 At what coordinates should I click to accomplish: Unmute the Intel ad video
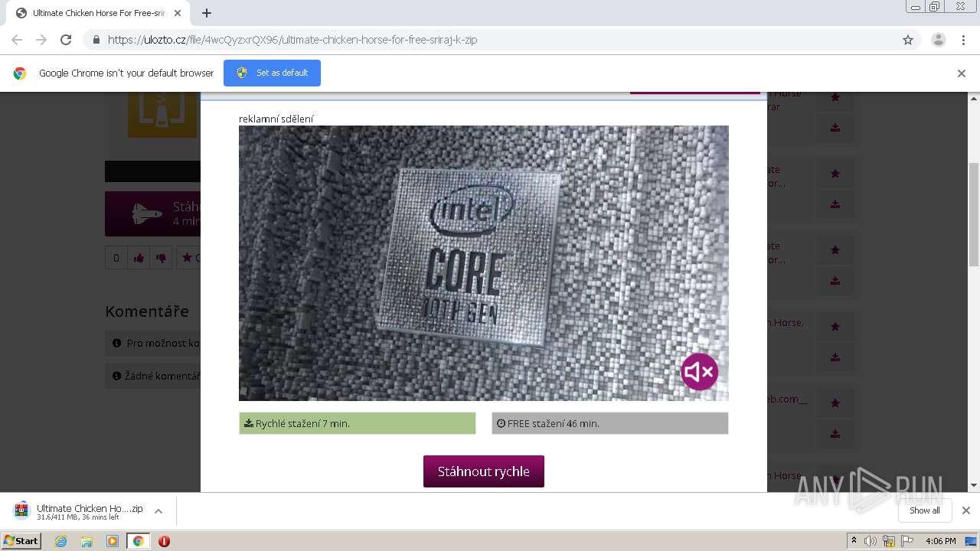point(699,372)
